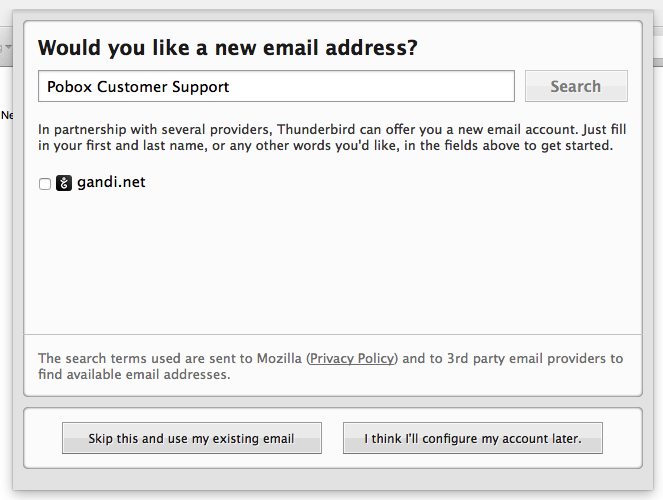Screen dimensions: 663x500
Task: Choose Skip this and use my existing email
Action: click(x=192, y=438)
